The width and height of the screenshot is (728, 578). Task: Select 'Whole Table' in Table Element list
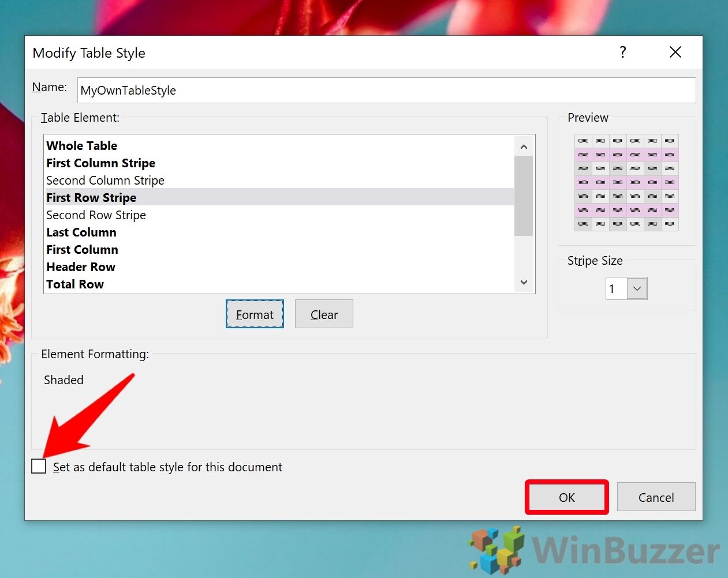point(81,145)
